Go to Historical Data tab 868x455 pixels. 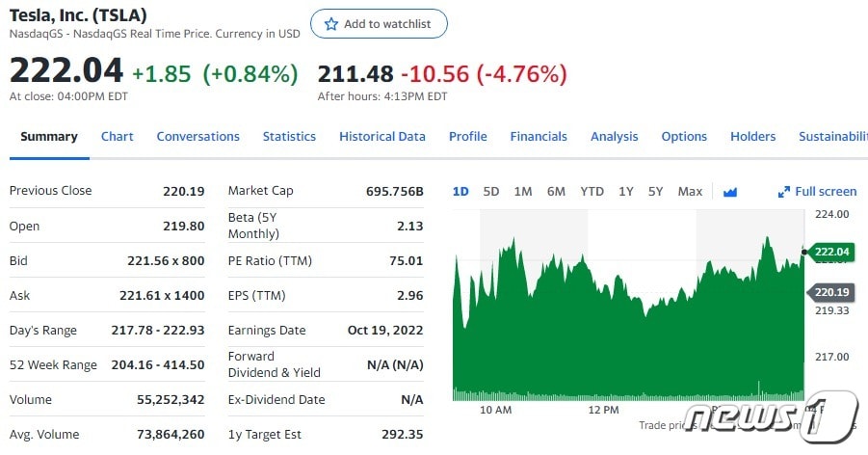pyautogui.click(x=382, y=137)
